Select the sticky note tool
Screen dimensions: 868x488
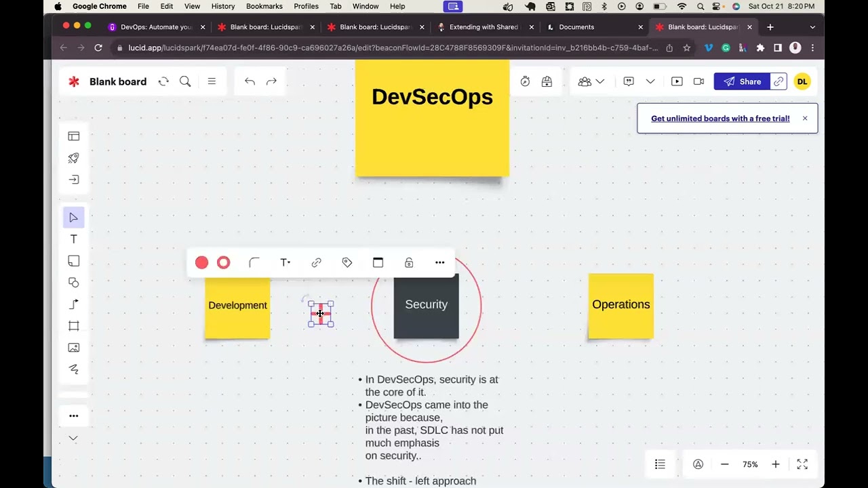[74, 261]
